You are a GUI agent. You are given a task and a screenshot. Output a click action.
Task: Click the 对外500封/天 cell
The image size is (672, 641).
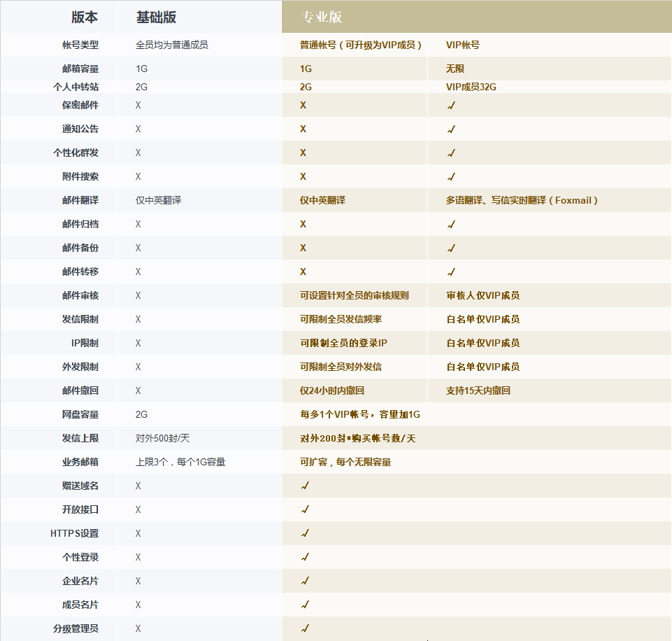pos(163,438)
